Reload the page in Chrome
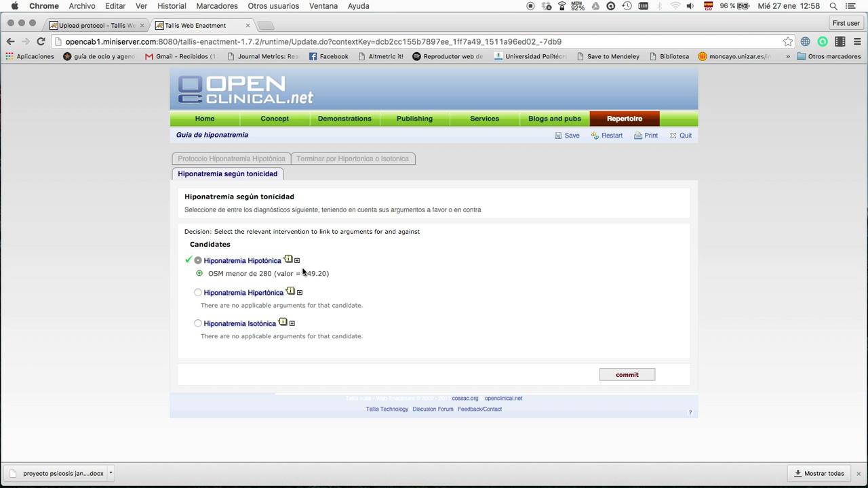The height and width of the screenshot is (488, 868). 41,41
